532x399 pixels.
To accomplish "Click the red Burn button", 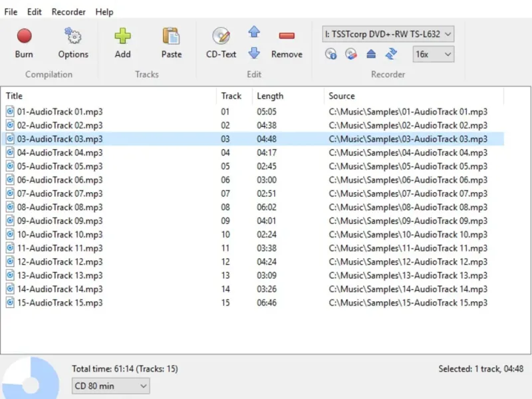I will tap(24, 43).
